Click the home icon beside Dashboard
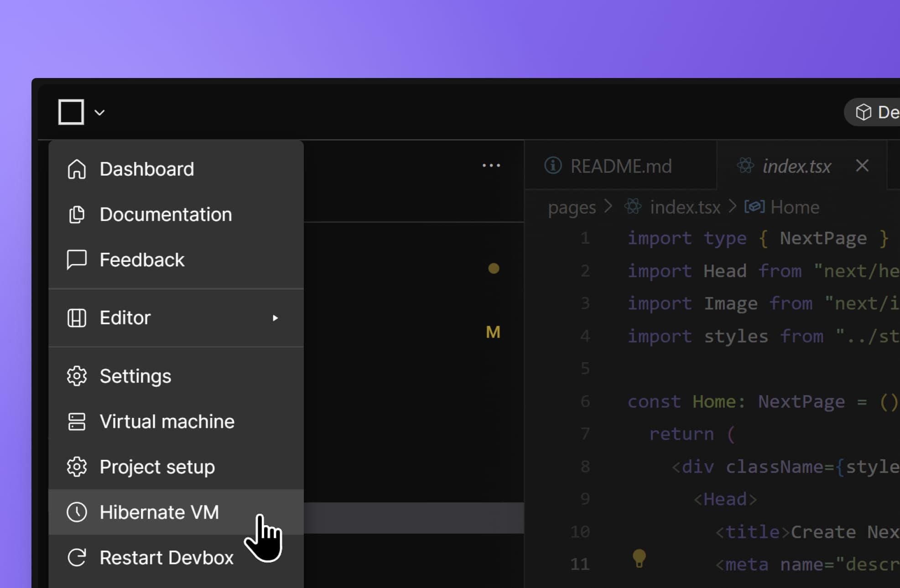The image size is (900, 588). tap(78, 169)
